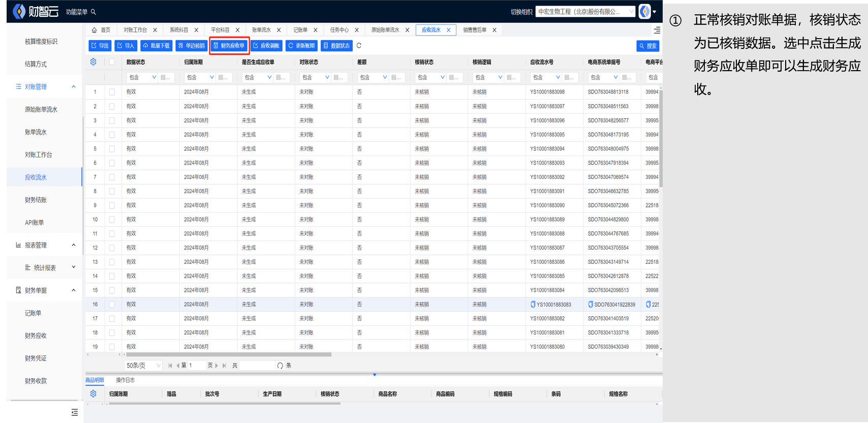The height and width of the screenshot is (423, 868).
Task: Open the 50条/页 page size dropdown
Action: coord(143,366)
